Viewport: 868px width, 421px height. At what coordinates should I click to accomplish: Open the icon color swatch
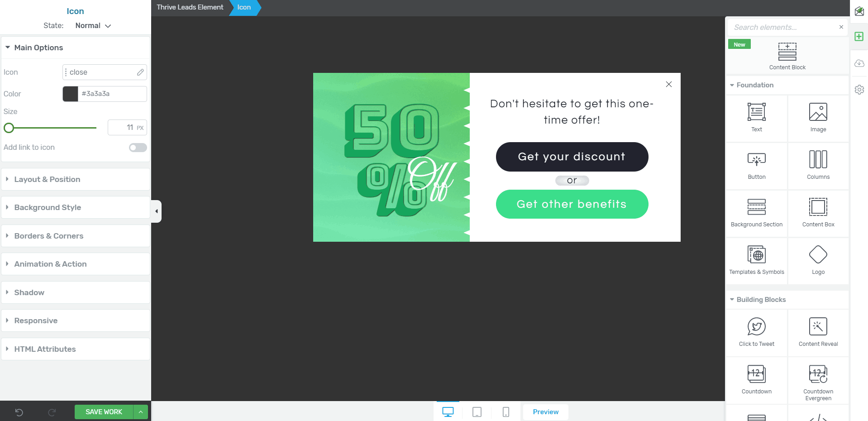[x=70, y=94]
